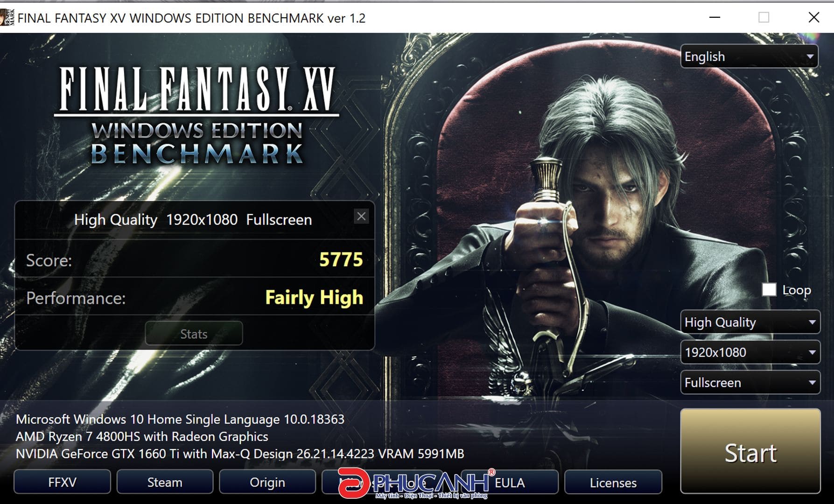Click the Microsoft Windows 10 Home line
Screen dimensions: 834x504
click(180, 419)
